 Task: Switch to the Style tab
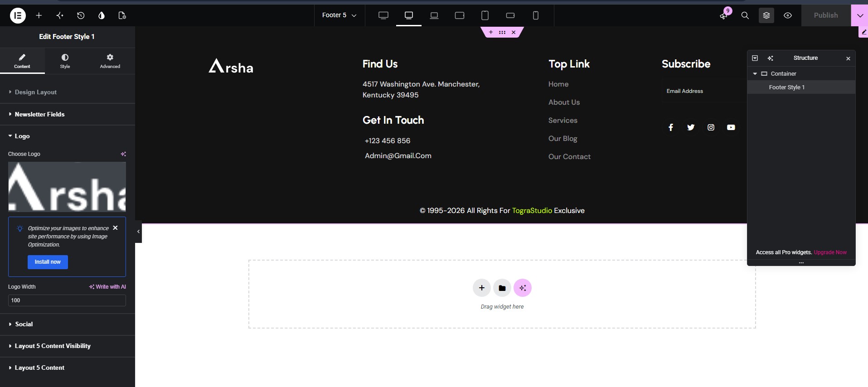[65, 61]
